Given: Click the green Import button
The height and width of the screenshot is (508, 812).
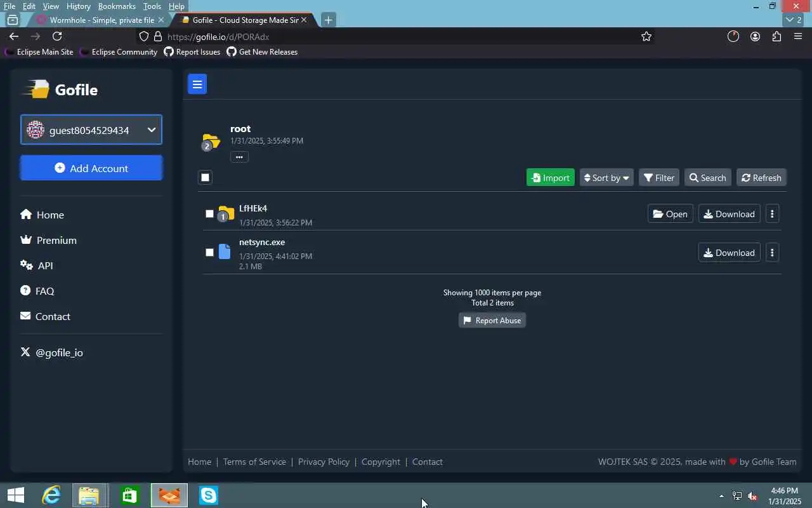Looking at the screenshot, I should [x=550, y=178].
